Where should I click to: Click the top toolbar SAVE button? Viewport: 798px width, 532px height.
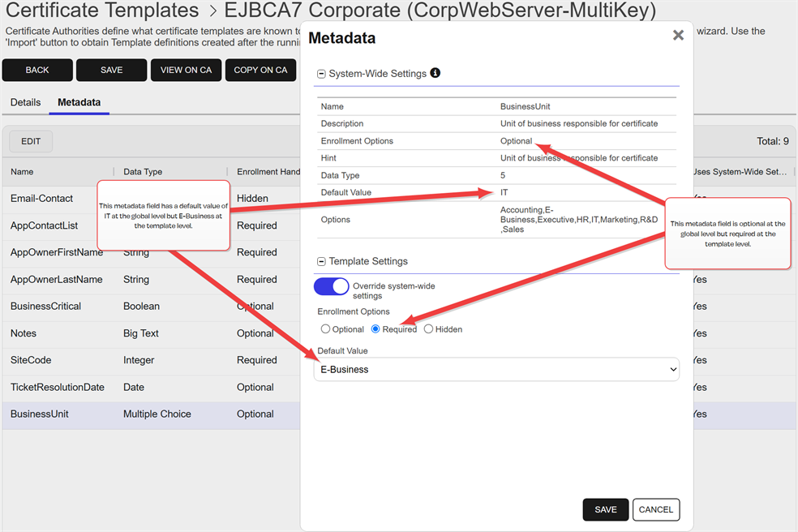coord(111,71)
